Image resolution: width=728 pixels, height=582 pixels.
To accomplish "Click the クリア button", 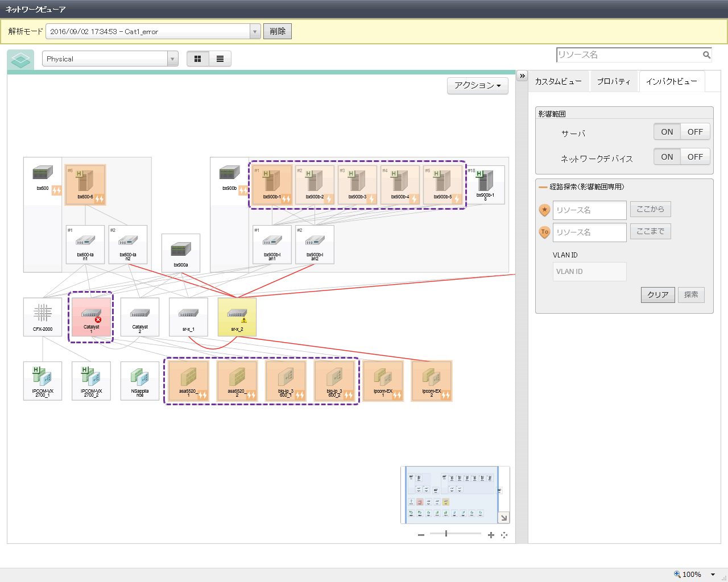I will tap(658, 294).
